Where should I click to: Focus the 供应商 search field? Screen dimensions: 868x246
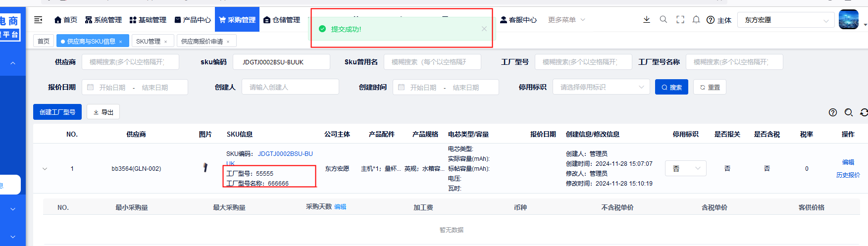130,62
